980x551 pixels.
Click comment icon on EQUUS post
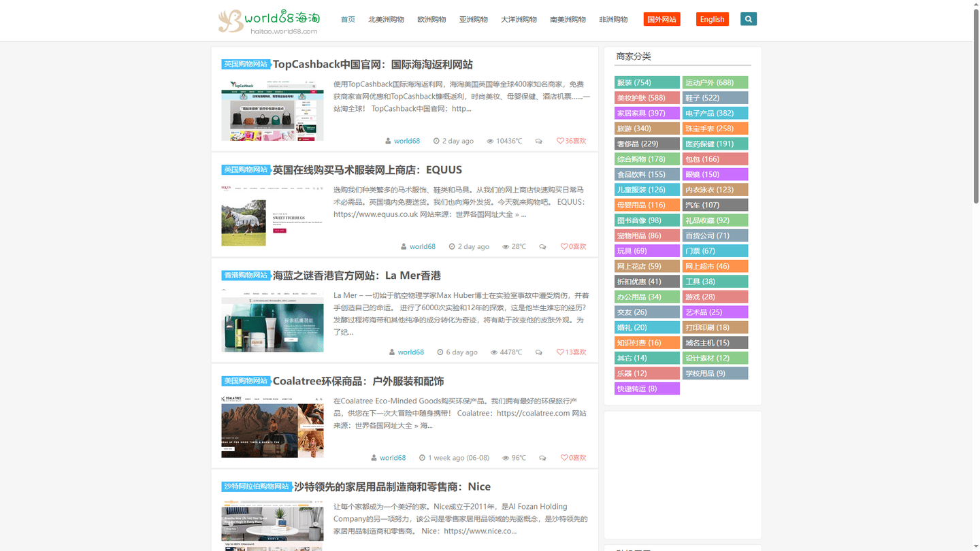542,247
